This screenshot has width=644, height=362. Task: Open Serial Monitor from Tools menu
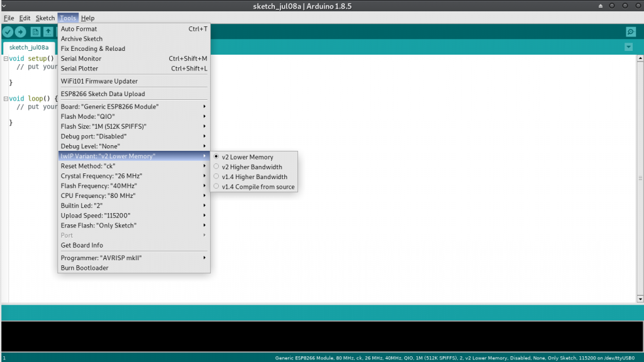tap(134, 58)
